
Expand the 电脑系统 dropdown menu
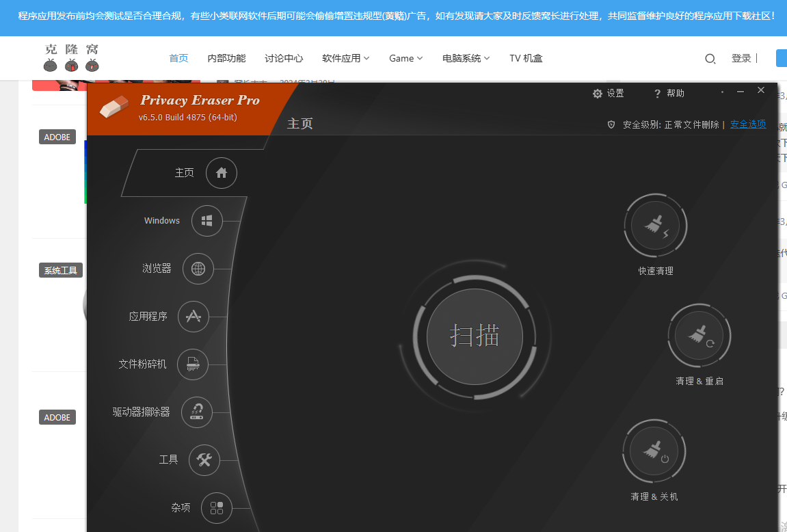click(x=466, y=58)
